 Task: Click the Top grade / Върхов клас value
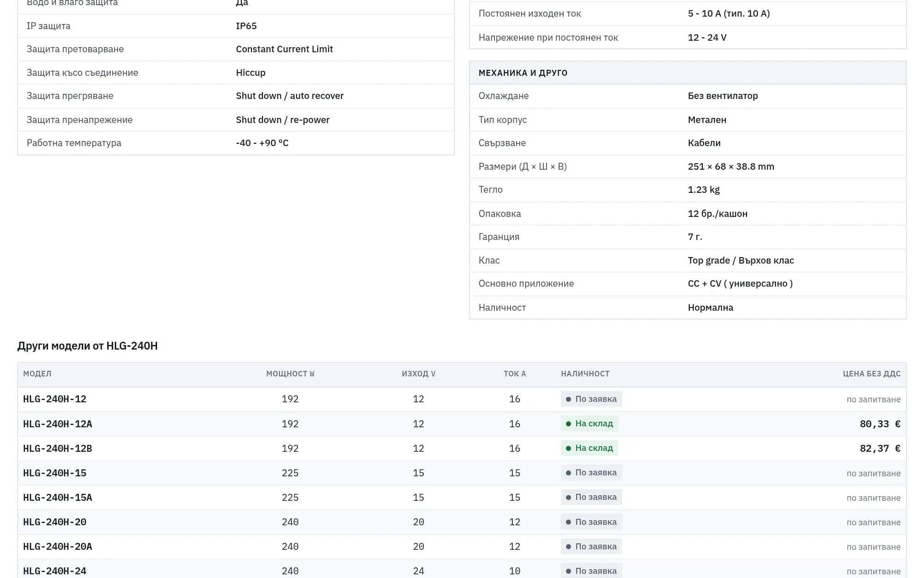coord(741,260)
